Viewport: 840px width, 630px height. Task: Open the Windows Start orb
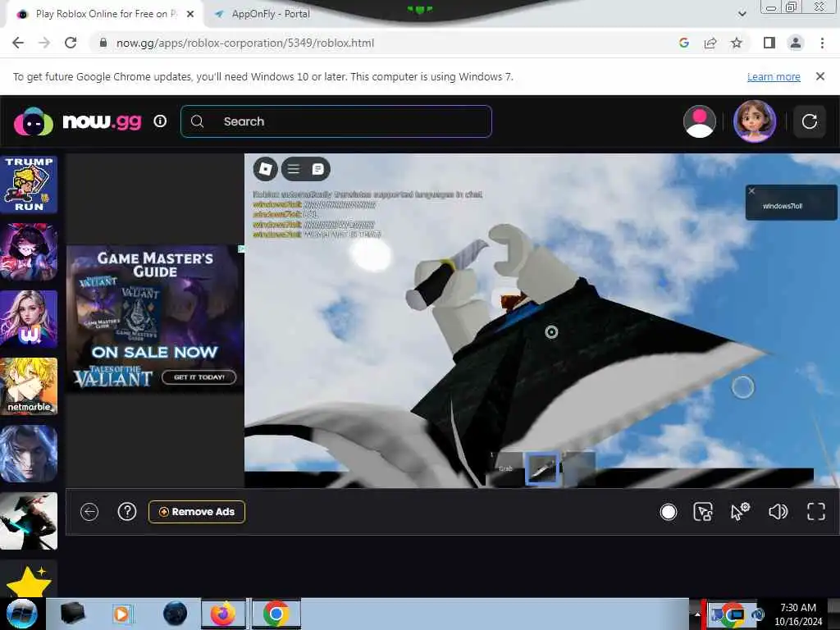[x=22, y=614]
